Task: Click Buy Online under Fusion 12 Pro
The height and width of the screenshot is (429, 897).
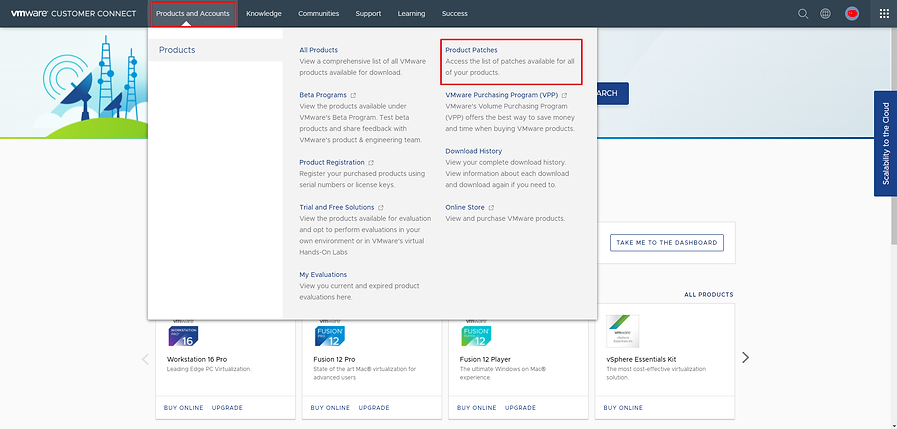Action: point(330,408)
